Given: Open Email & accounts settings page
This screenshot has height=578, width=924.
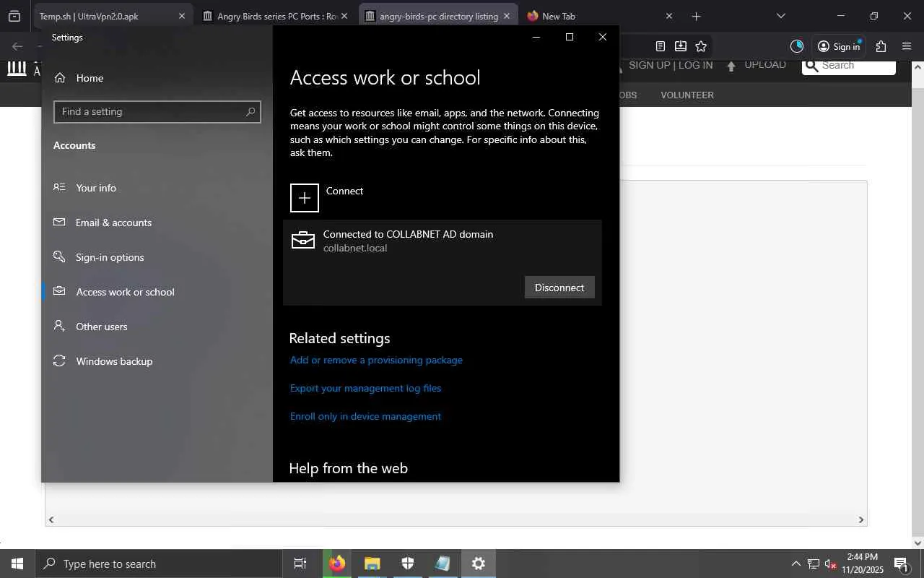Looking at the screenshot, I should [x=157, y=223].
